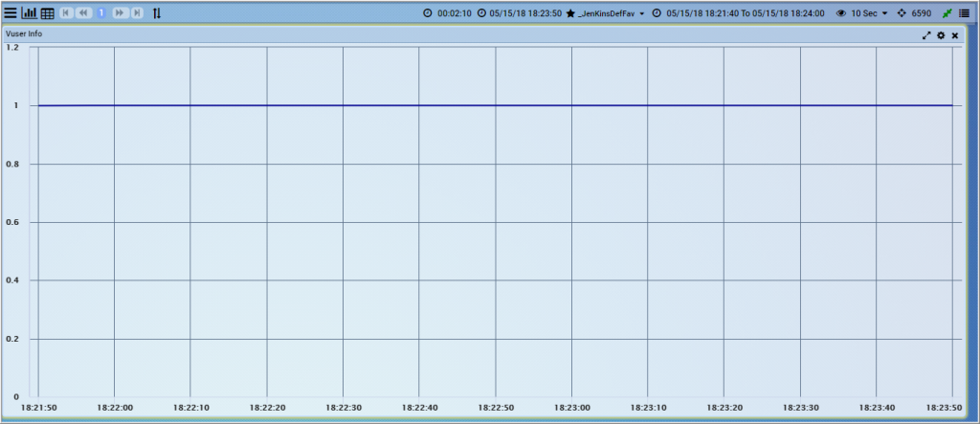This screenshot has height=424, width=980.
Task: Go back to previous graph page
Action: (x=83, y=12)
